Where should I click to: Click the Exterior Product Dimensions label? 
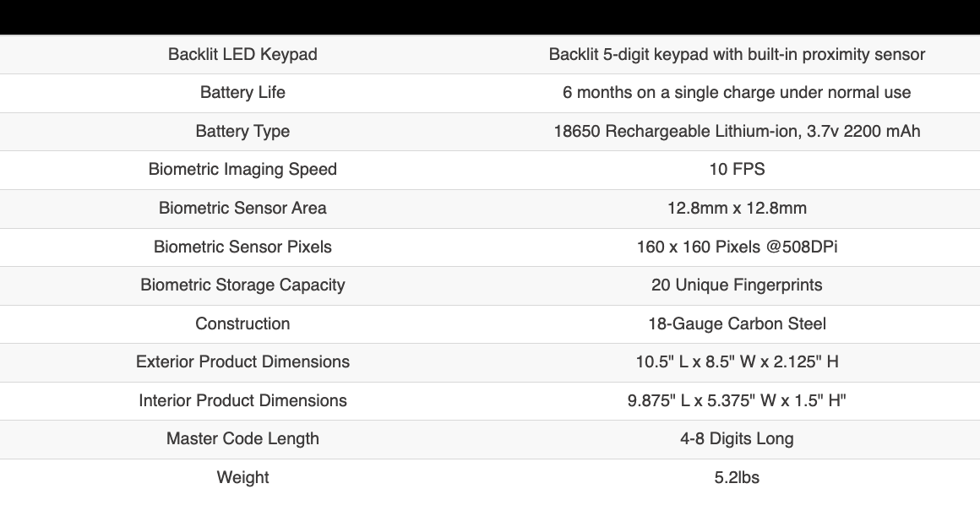[x=242, y=361]
